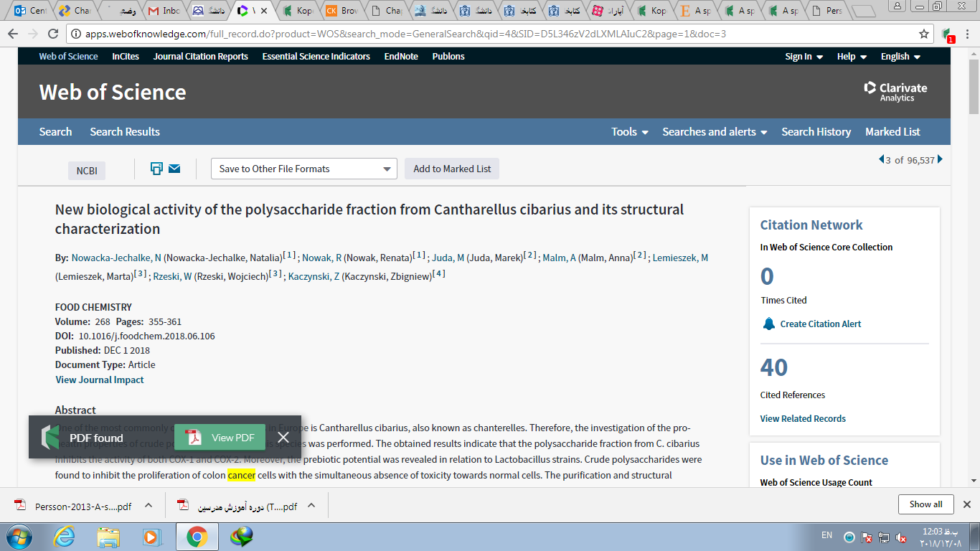The width and height of the screenshot is (980, 551).
Task: Open View Journal Impact link
Action: coord(100,380)
